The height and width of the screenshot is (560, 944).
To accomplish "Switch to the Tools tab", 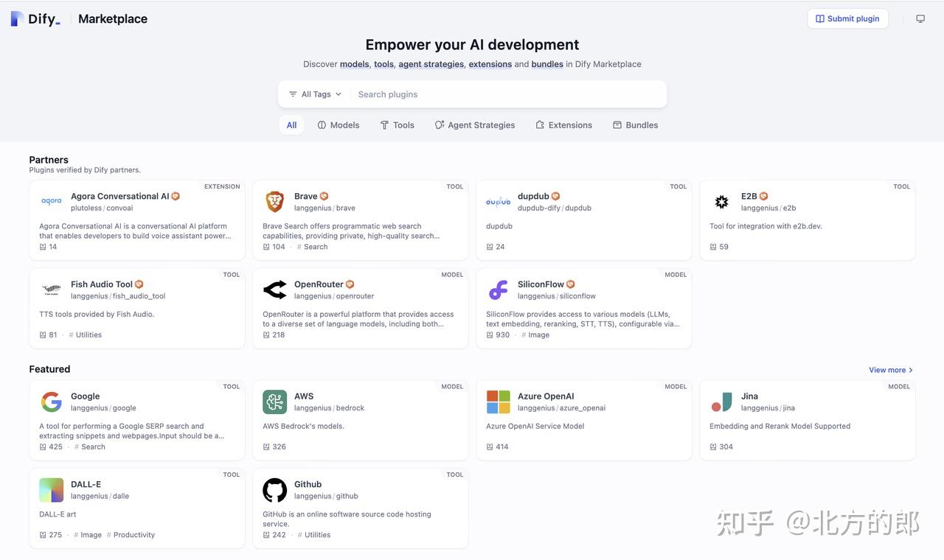I will [397, 125].
